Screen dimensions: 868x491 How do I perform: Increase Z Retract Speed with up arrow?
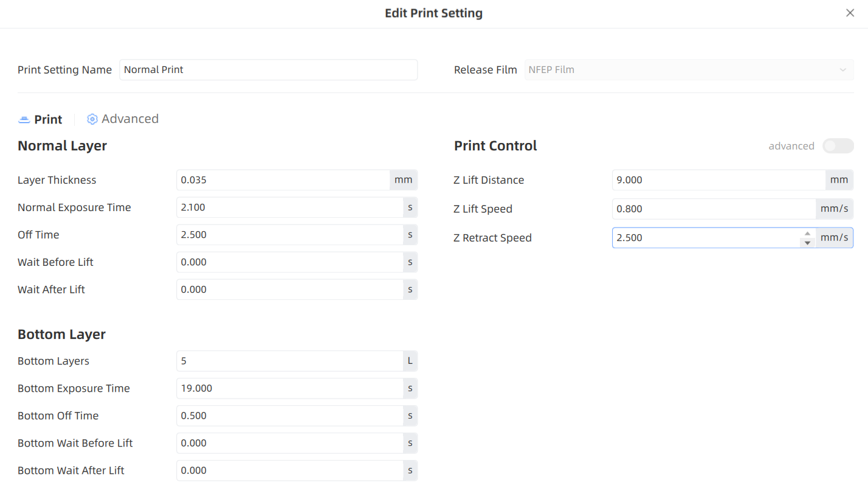click(807, 234)
